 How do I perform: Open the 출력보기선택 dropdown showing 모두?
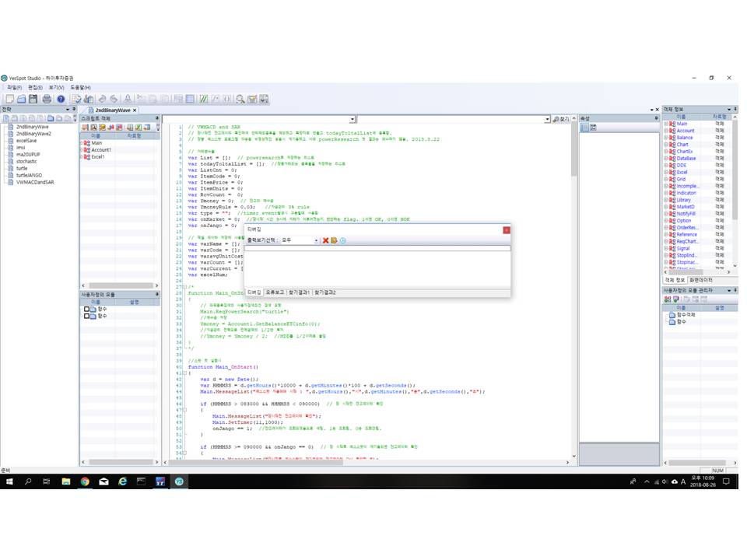click(x=316, y=240)
